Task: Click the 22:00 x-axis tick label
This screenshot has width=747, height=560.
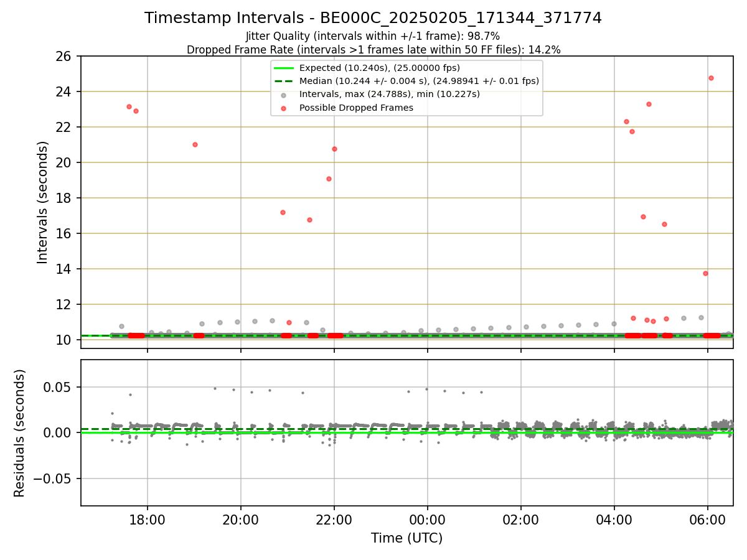Action: 334,520
